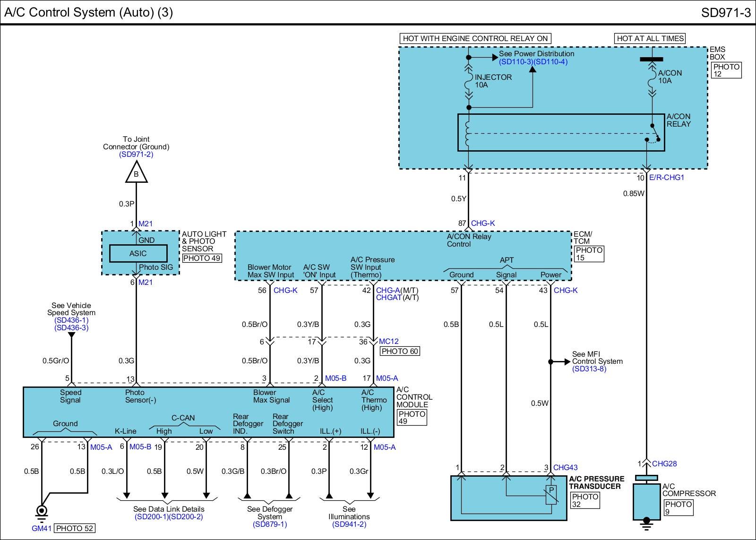Click the A/CON 10A fuse symbol

(652, 78)
